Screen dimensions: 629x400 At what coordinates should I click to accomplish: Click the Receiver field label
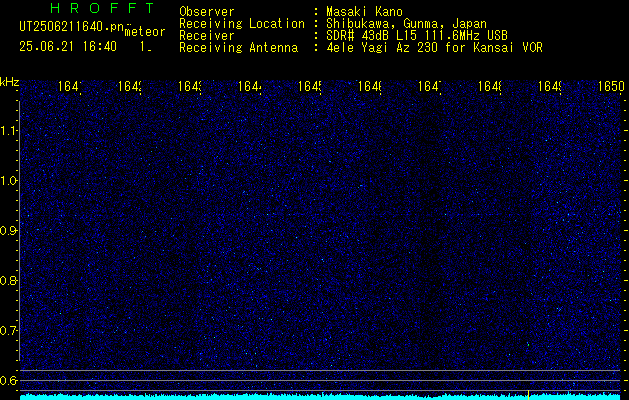(x=207, y=36)
